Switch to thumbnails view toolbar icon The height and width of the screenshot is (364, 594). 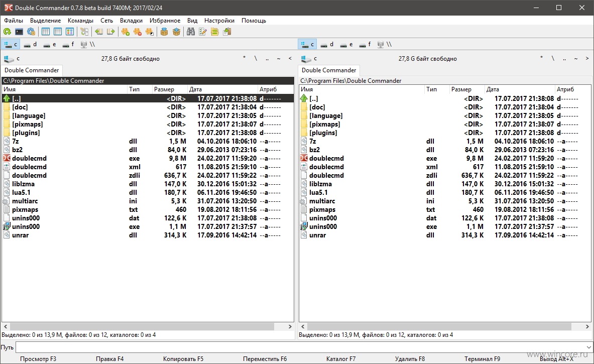coord(70,32)
